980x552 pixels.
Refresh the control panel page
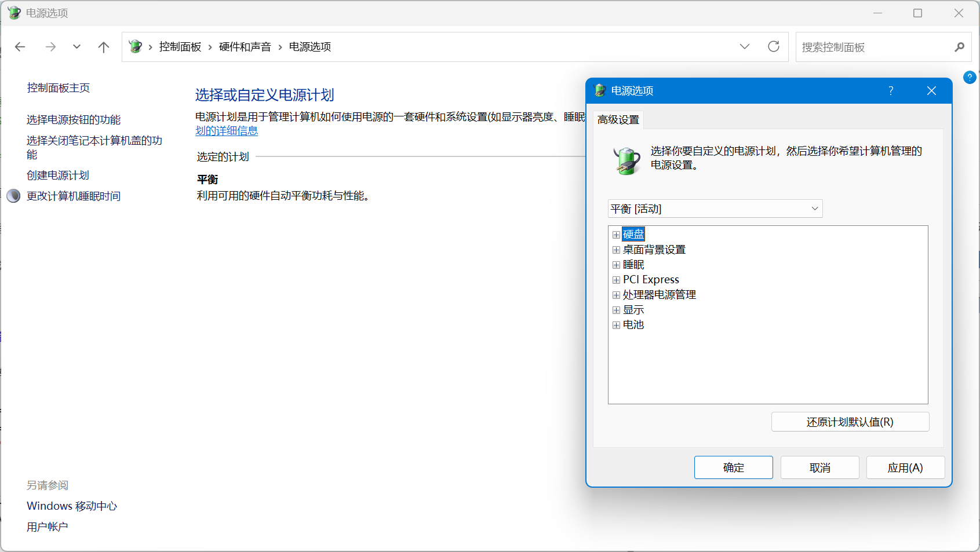pos(774,46)
